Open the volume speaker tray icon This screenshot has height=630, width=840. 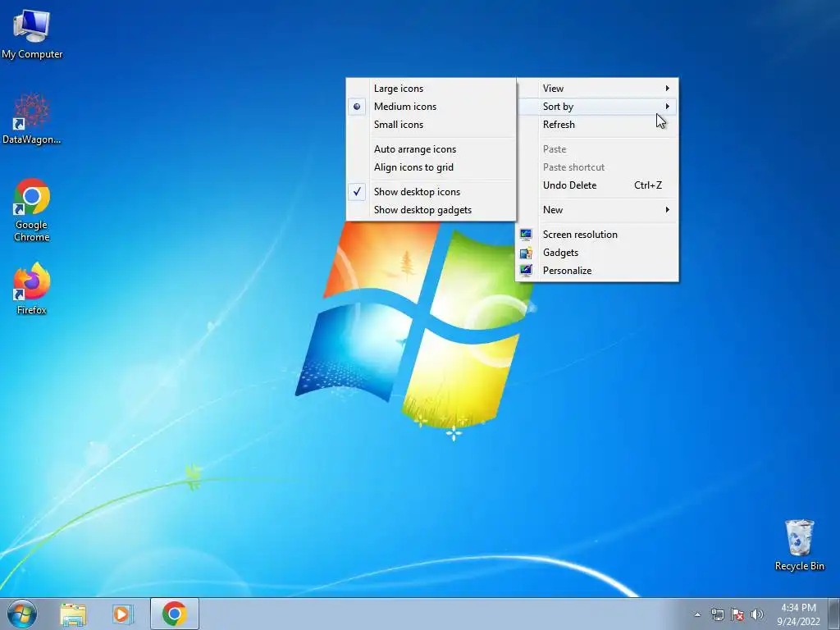click(757, 614)
